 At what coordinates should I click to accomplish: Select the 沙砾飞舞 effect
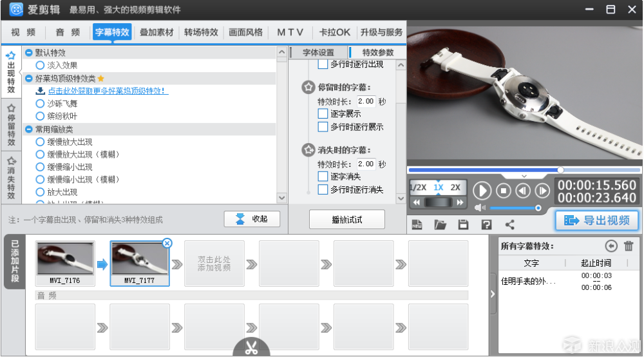click(x=40, y=103)
